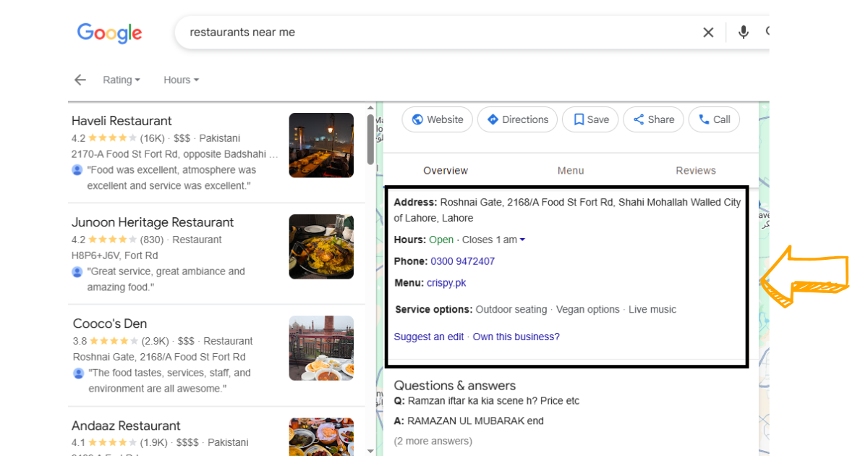The image size is (868, 456).
Task: Click Junoon review quote "Great service"
Action: point(166,279)
